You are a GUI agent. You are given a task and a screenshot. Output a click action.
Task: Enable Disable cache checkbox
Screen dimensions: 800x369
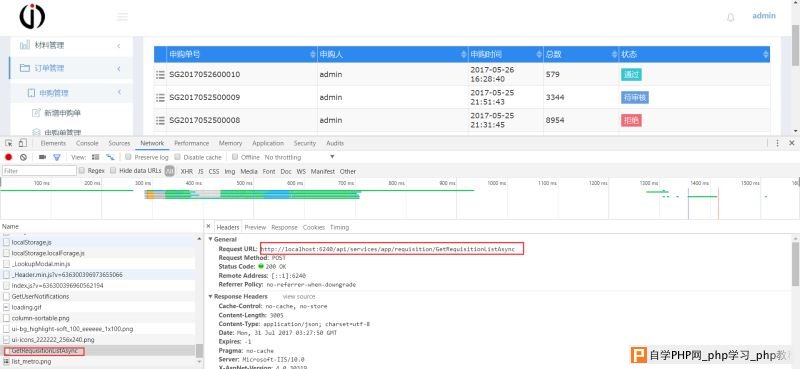(x=178, y=157)
